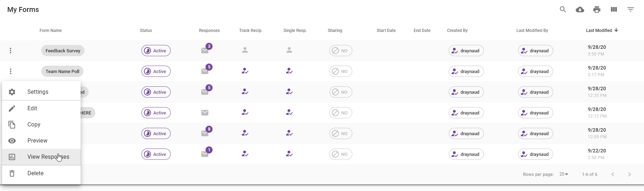Select View Responses from the context menu
Viewport: 644px width, 191px height.
coord(48,157)
